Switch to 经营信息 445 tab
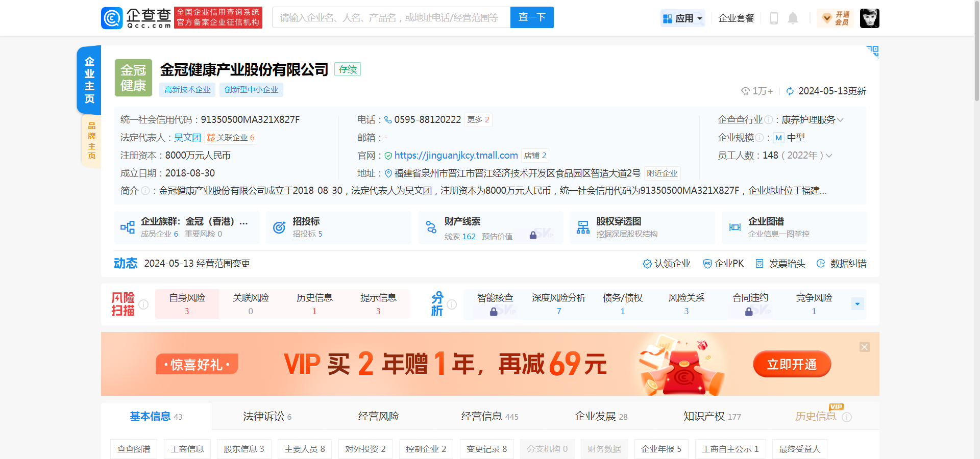This screenshot has height=459, width=980. [x=489, y=416]
